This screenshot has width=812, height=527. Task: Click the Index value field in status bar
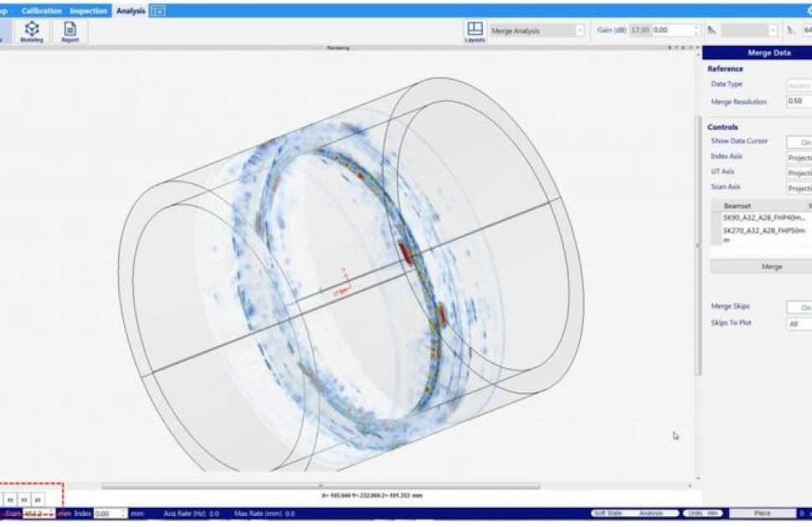[110, 514]
